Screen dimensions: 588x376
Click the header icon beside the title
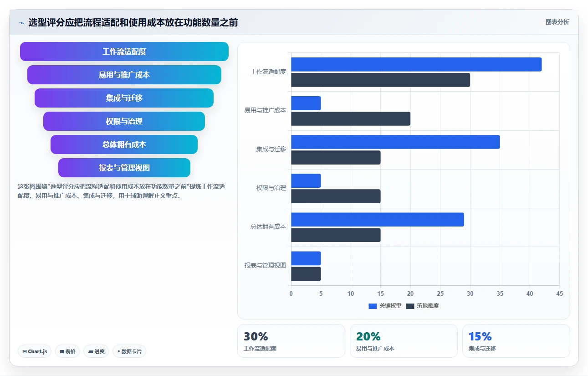coord(21,23)
